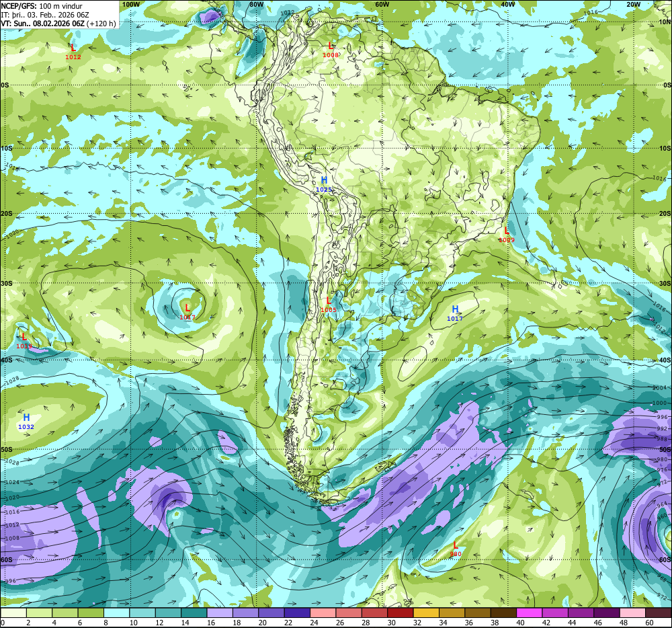Click the '20W' longitude label
Image resolution: width=672 pixels, height=628 pixels.
tap(633, 4)
